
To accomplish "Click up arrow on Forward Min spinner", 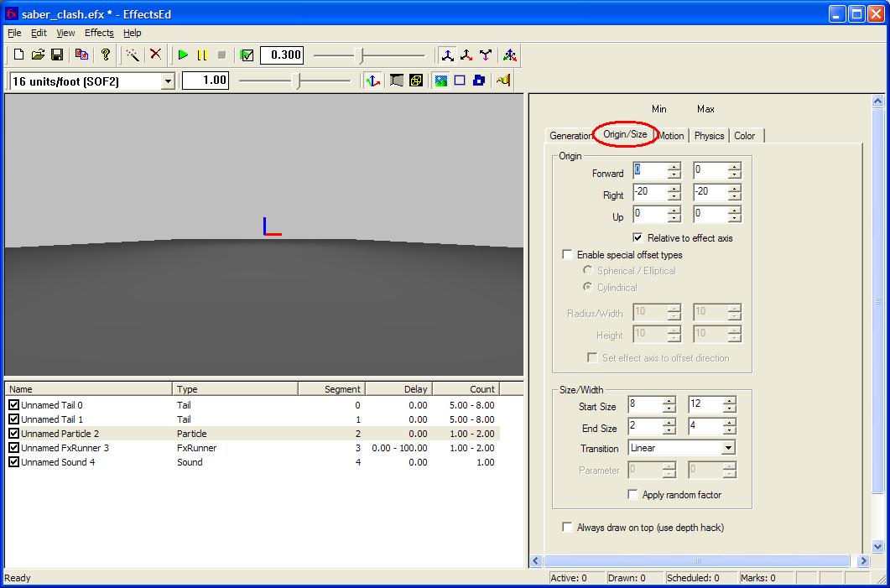I will click(x=674, y=166).
